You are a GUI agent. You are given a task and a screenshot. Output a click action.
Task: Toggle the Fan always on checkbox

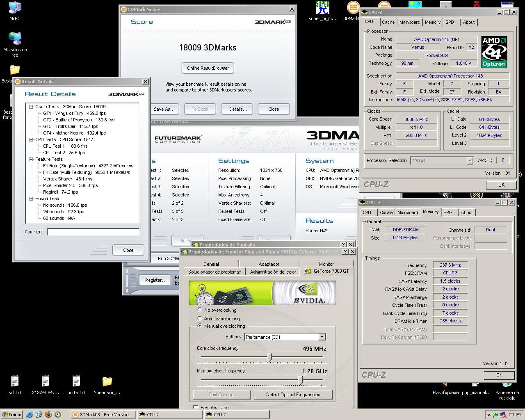196,407
